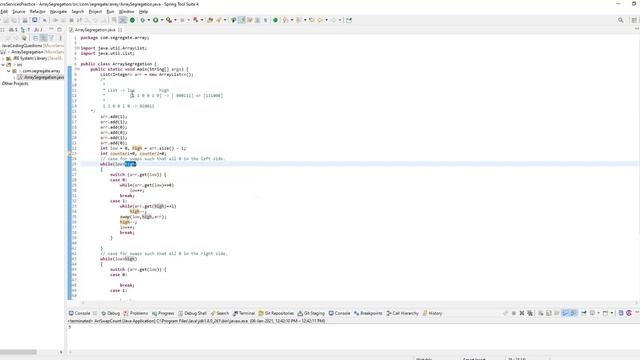Image resolution: width=640 pixels, height=360 pixels.
Task: Switch to the Debug tab
Action: click(111, 313)
